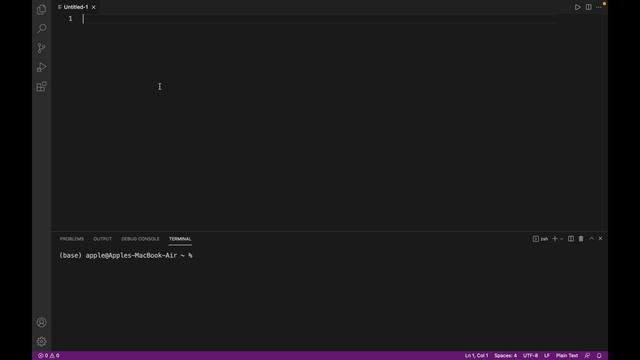Open notifications bell in status bar
Screen dimensions: 640x360
[x=599, y=356]
